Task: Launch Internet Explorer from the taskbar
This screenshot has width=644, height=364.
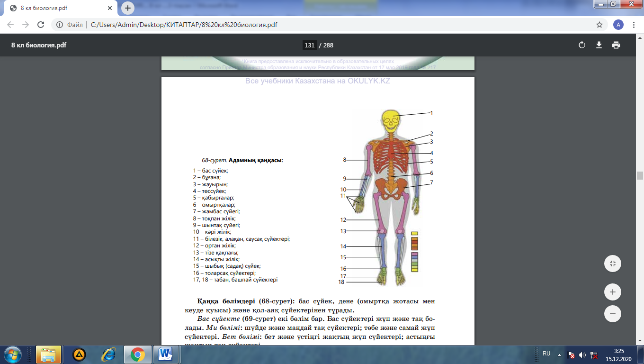Action: (108, 354)
